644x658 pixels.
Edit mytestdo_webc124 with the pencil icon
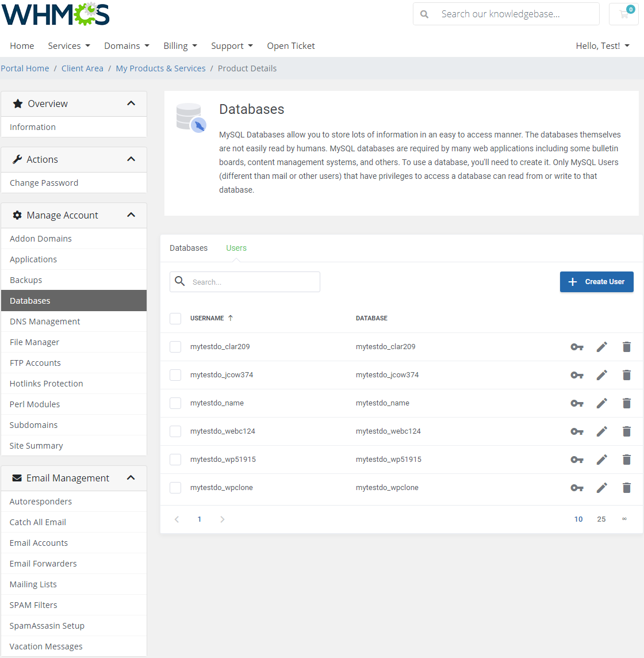(x=601, y=431)
